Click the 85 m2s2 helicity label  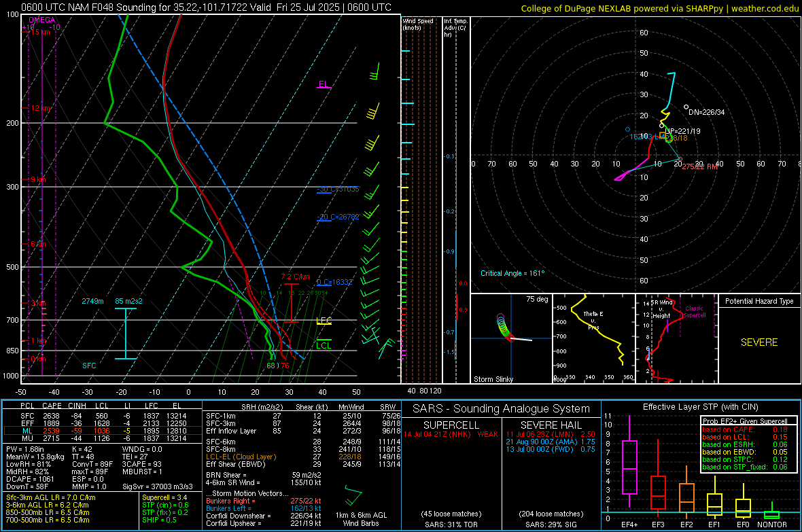point(129,301)
